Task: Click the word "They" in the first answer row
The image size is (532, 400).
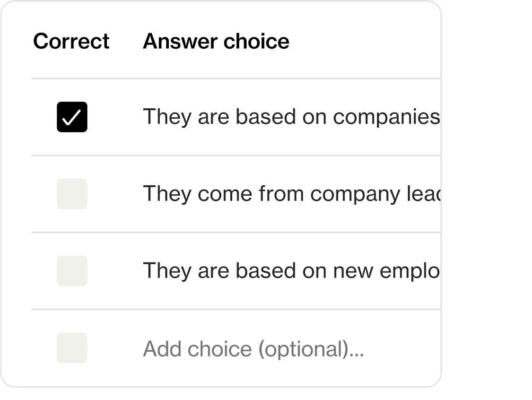Action: pos(167,117)
